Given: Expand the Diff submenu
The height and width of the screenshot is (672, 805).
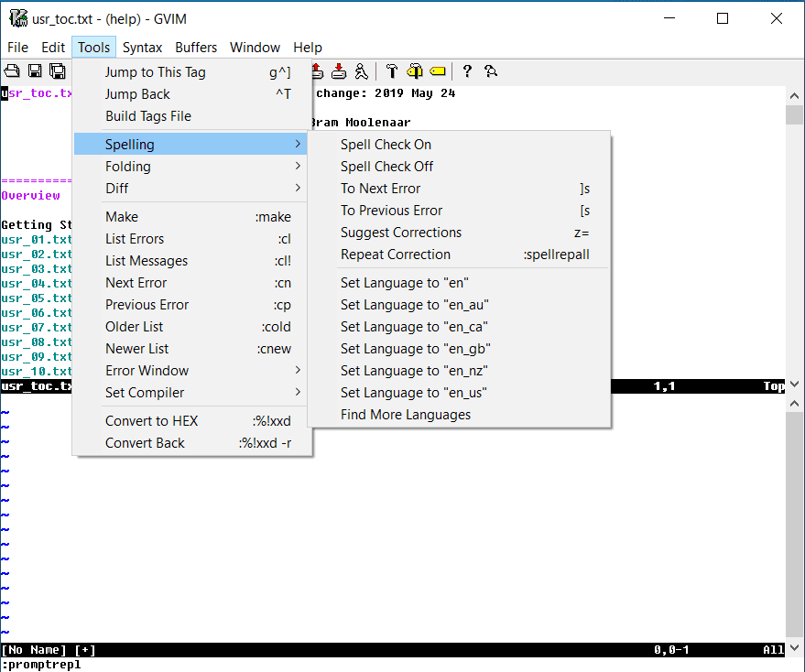Looking at the screenshot, I should coord(190,189).
